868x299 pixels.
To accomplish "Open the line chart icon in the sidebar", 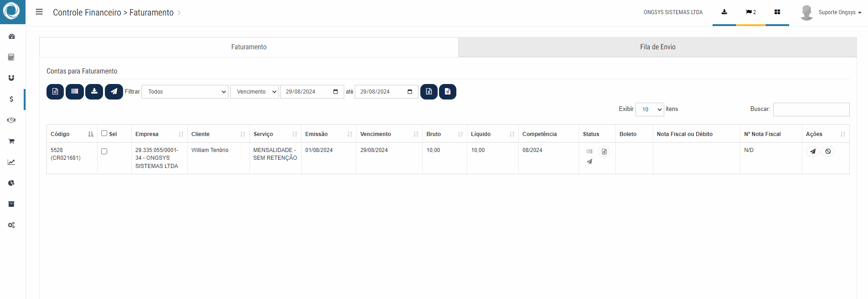I will point(11,162).
